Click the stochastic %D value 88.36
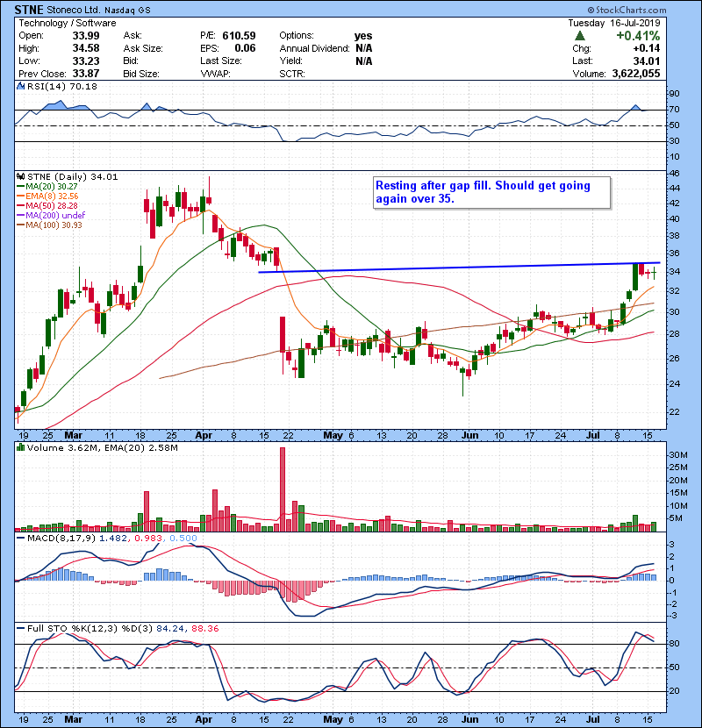 pos(204,629)
